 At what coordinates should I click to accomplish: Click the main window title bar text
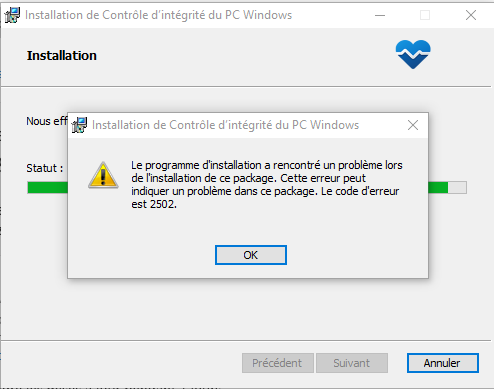pyautogui.click(x=158, y=15)
